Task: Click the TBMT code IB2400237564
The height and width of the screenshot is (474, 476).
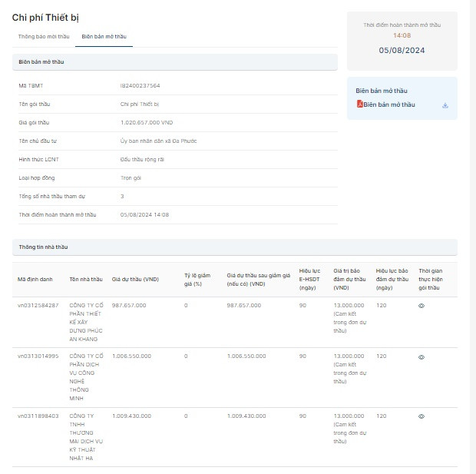Action: tap(140, 85)
